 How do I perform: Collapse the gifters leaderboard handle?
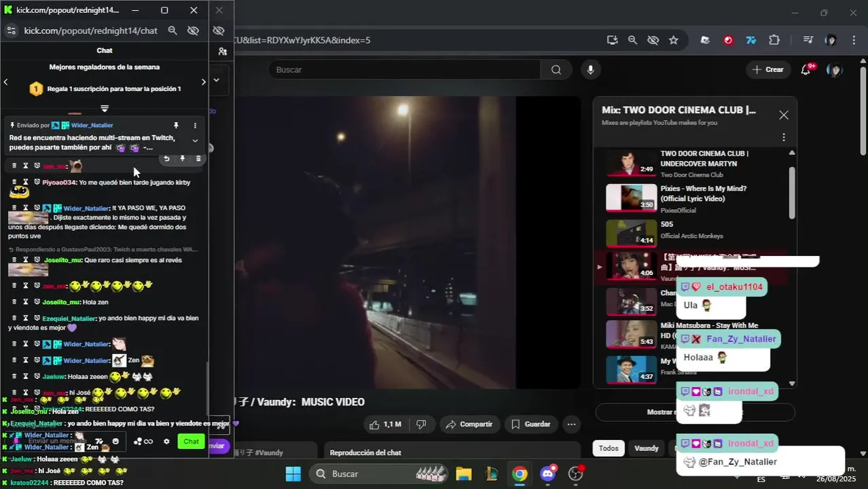pyautogui.click(x=105, y=108)
